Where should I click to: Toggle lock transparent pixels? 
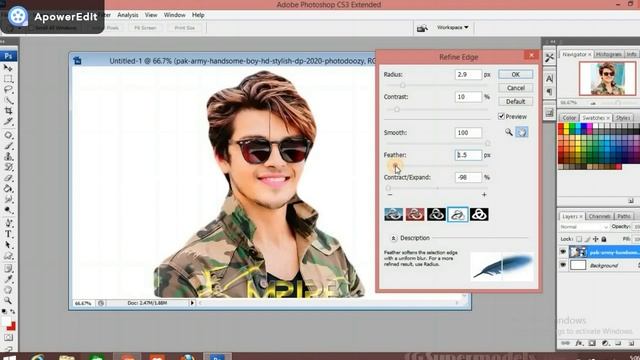(x=579, y=239)
